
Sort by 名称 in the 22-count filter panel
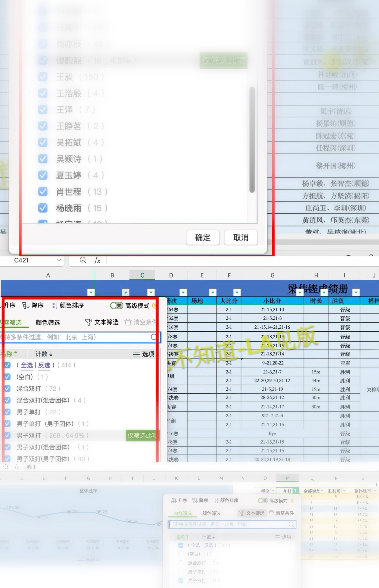point(182,537)
